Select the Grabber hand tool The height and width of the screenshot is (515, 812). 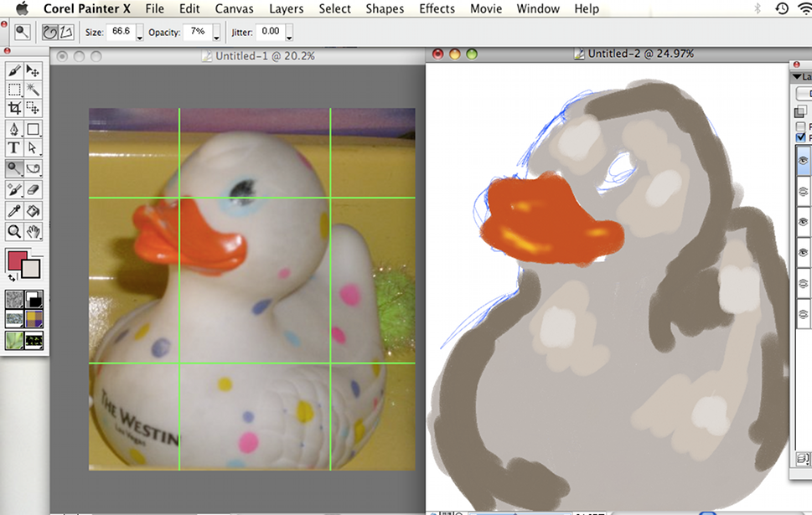click(34, 232)
